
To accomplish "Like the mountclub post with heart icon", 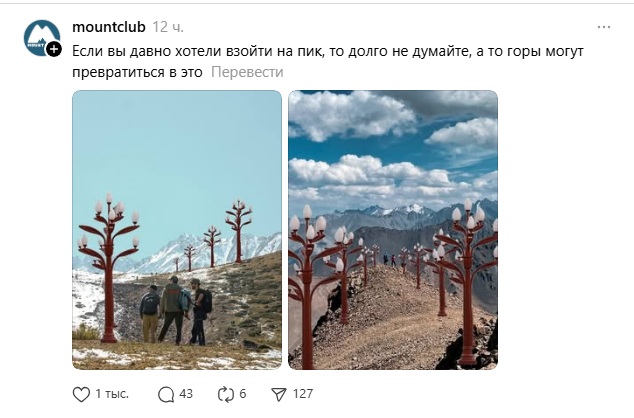I will (x=81, y=394).
